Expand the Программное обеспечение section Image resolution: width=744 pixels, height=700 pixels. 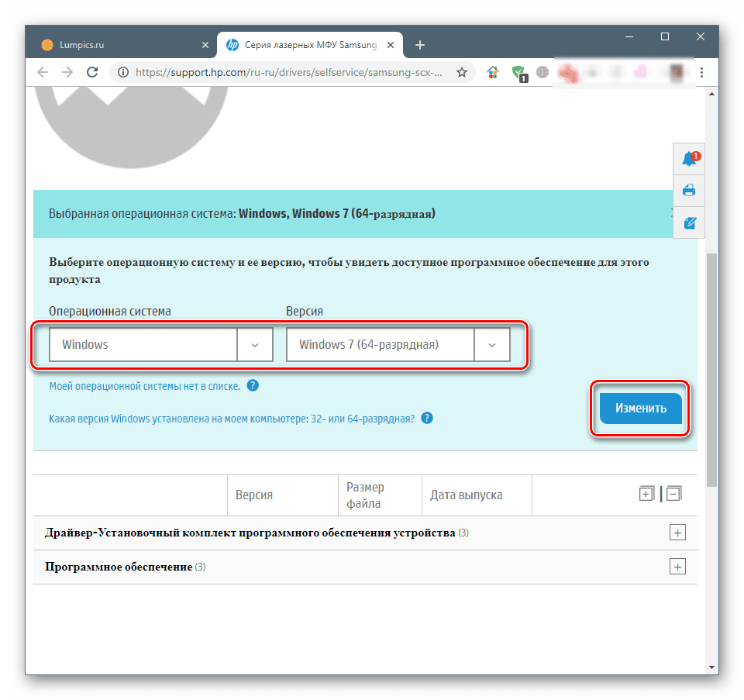pos(677,567)
